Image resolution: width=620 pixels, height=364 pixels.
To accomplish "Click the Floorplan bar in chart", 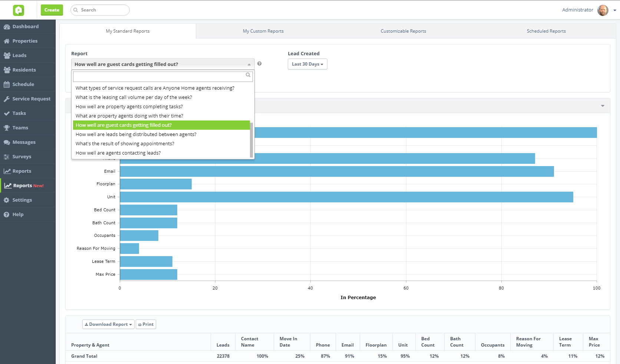I will tap(156, 184).
